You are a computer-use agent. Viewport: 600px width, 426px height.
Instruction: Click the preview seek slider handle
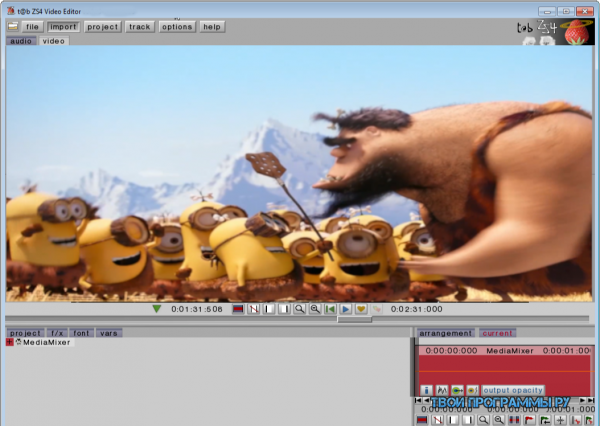(354, 319)
